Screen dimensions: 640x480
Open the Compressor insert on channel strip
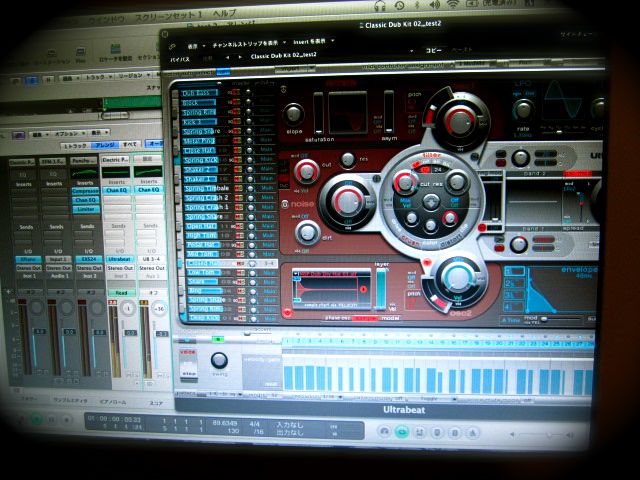coord(85,191)
